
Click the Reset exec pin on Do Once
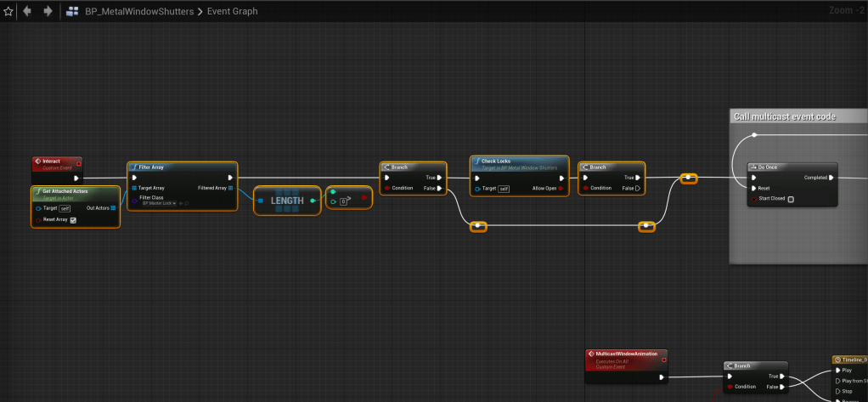point(752,188)
